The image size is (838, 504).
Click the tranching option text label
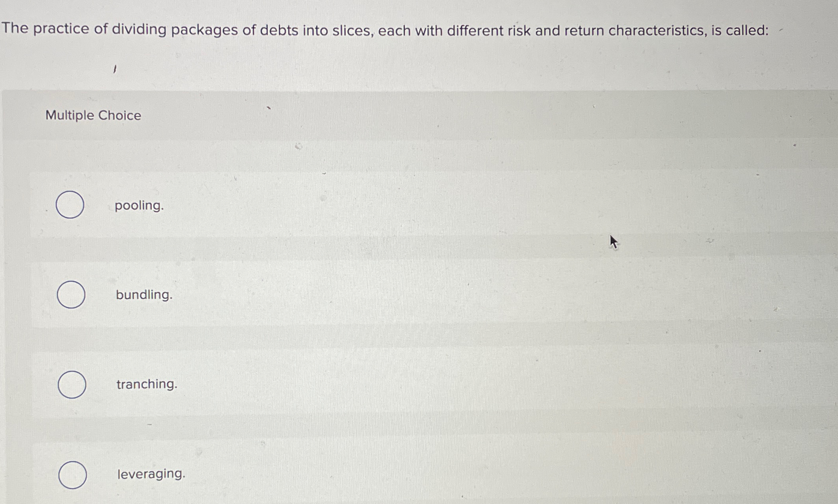[x=146, y=385]
